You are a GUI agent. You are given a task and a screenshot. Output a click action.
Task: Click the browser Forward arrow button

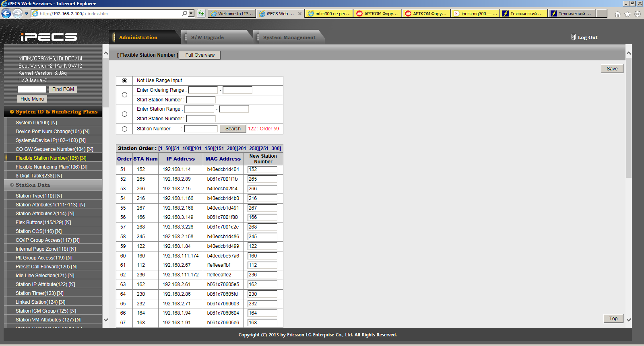(17, 13)
